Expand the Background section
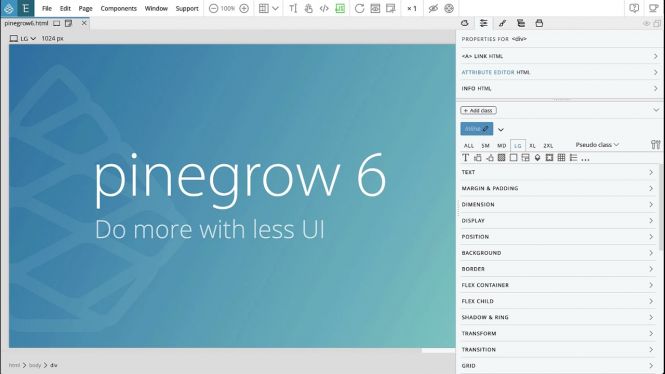Viewport: 665px width, 374px height. tap(558, 253)
